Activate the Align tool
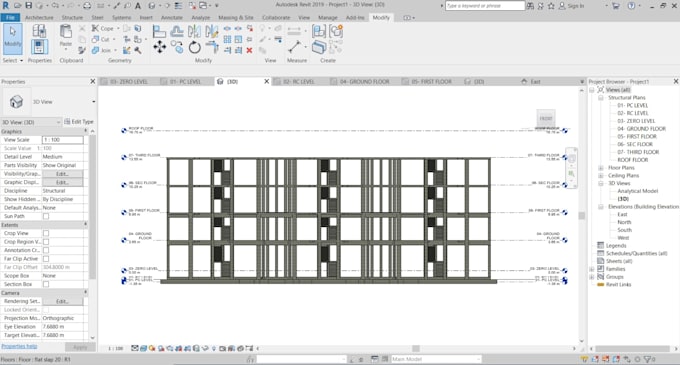 [159, 31]
